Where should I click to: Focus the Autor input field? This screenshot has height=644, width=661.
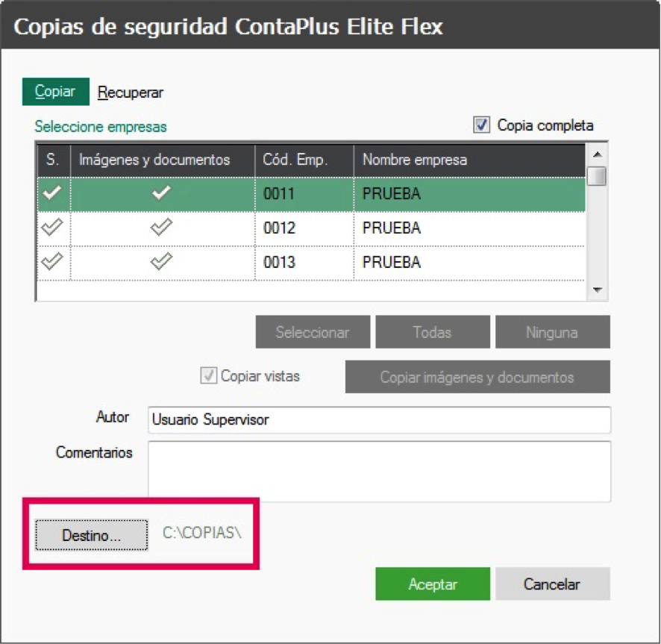[379, 419]
